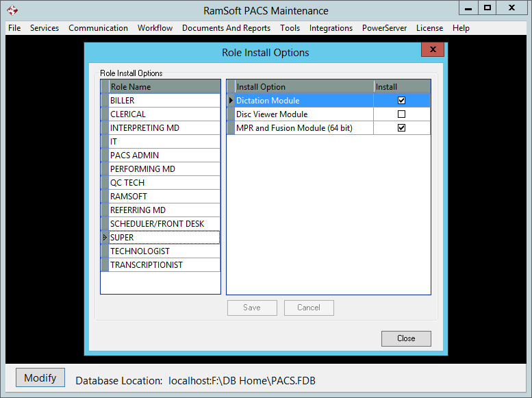Click the RamSoft app icon in title bar
This screenshot has height=398, width=532.
point(12,10)
